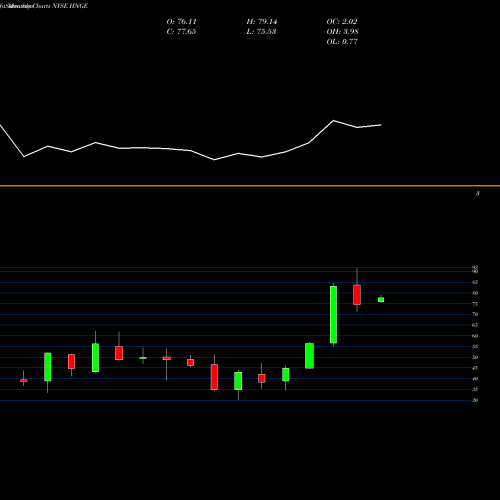Image resolution: width=500 pixels, height=500 pixels.
Task: Click the small green doji candle near 50
Action: (143, 358)
